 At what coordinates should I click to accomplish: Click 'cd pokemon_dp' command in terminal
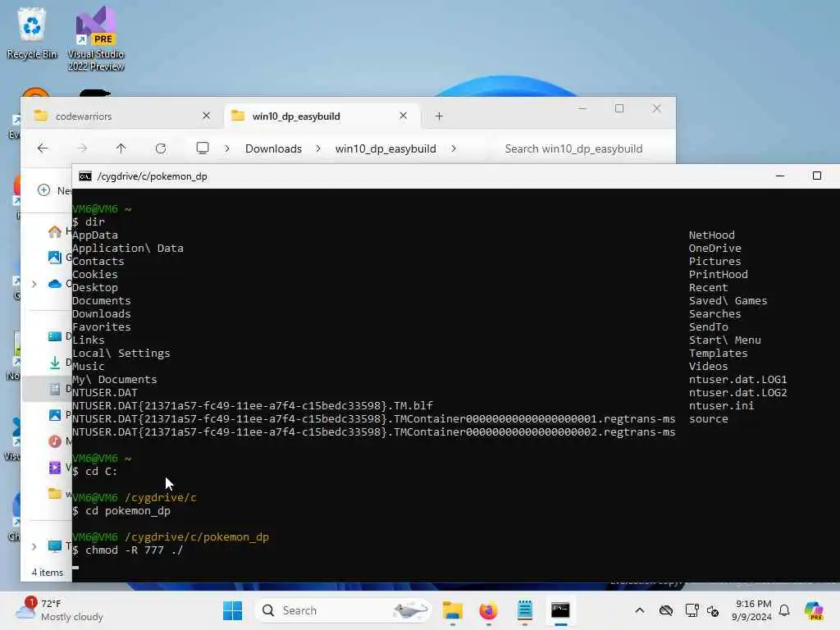[x=128, y=511]
